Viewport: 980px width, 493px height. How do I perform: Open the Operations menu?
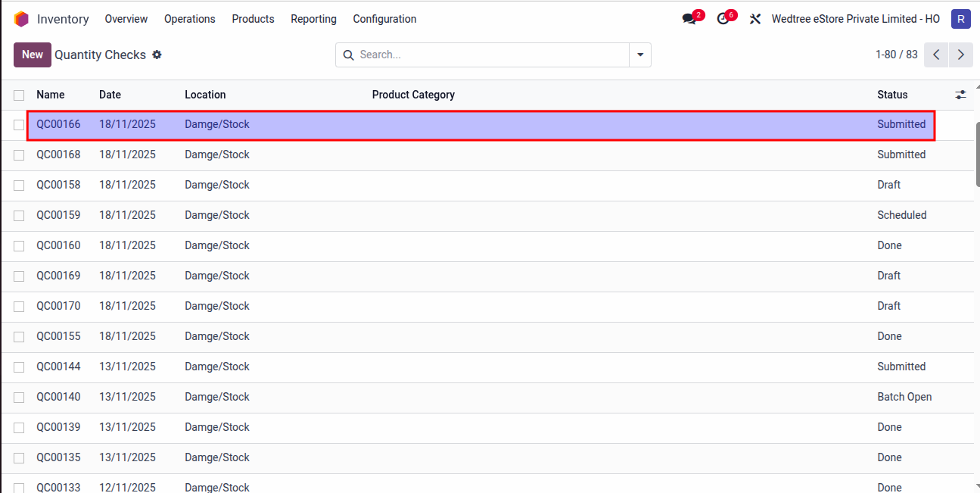(189, 19)
